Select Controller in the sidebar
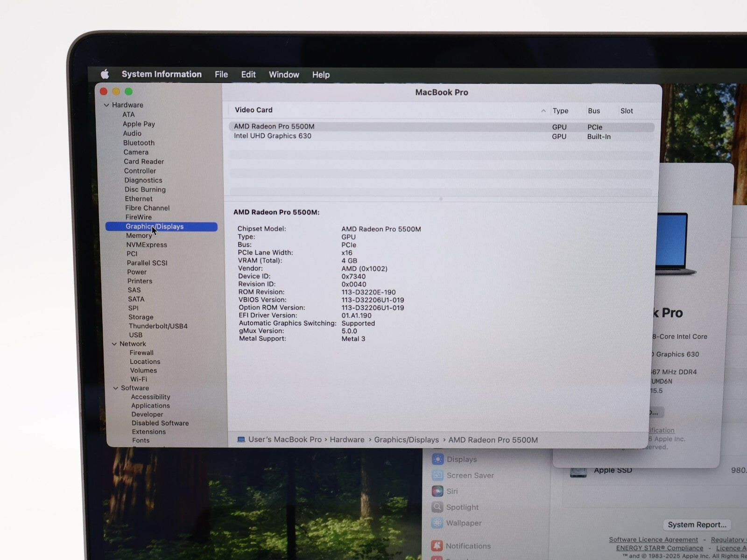747x560 pixels. pos(140,171)
